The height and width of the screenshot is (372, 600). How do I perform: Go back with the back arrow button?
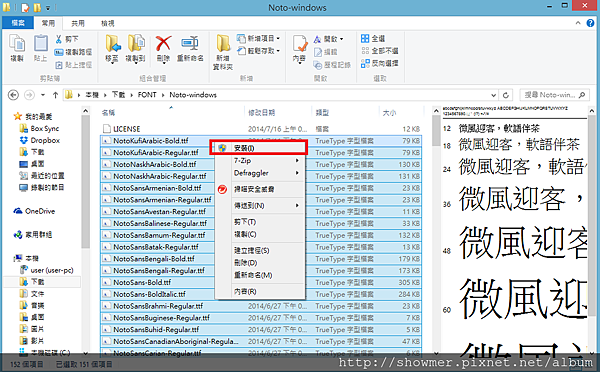[x=13, y=95]
